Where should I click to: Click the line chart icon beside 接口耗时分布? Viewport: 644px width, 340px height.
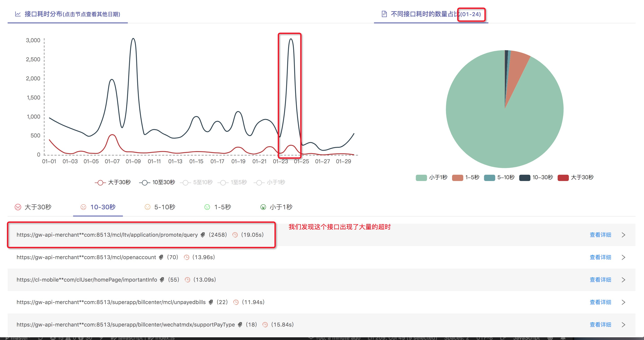[18, 14]
